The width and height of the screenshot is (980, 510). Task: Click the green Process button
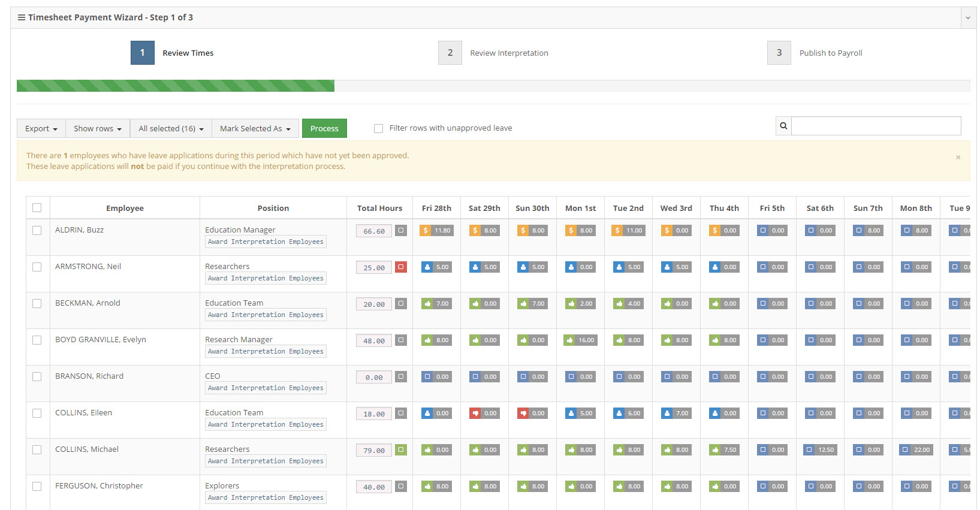click(324, 128)
